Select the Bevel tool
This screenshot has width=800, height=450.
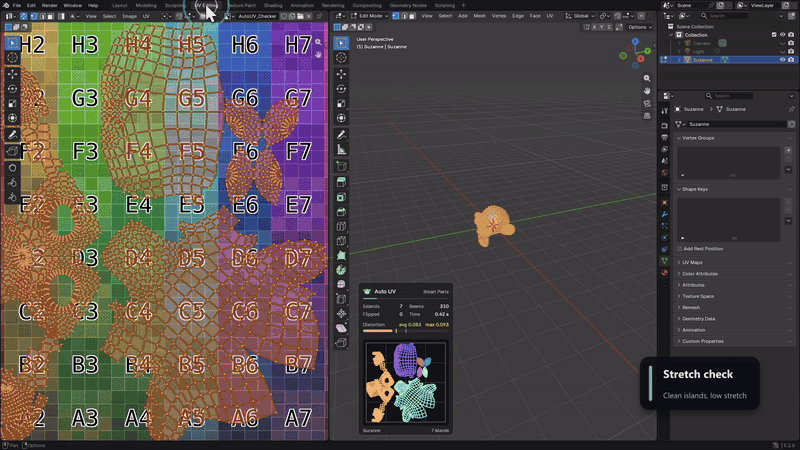[341, 212]
